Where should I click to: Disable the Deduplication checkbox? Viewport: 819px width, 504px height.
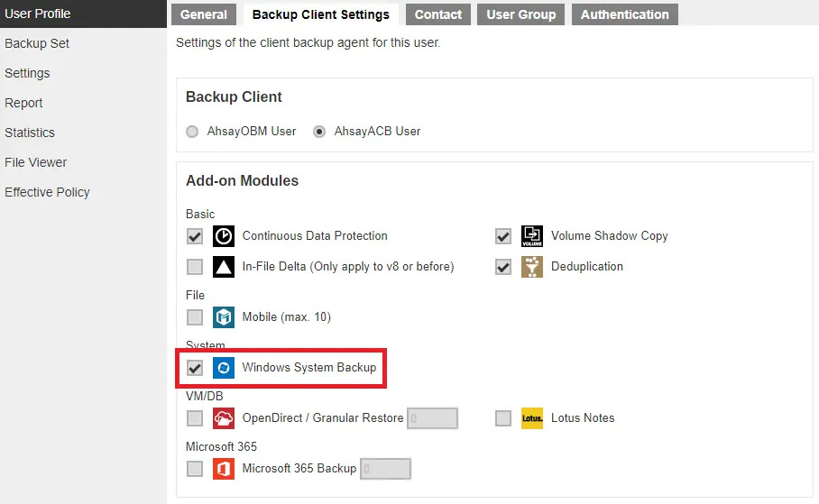[503, 267]
